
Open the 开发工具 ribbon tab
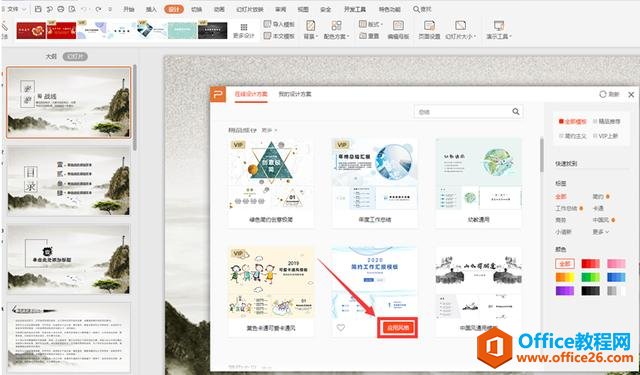point(354,9)
